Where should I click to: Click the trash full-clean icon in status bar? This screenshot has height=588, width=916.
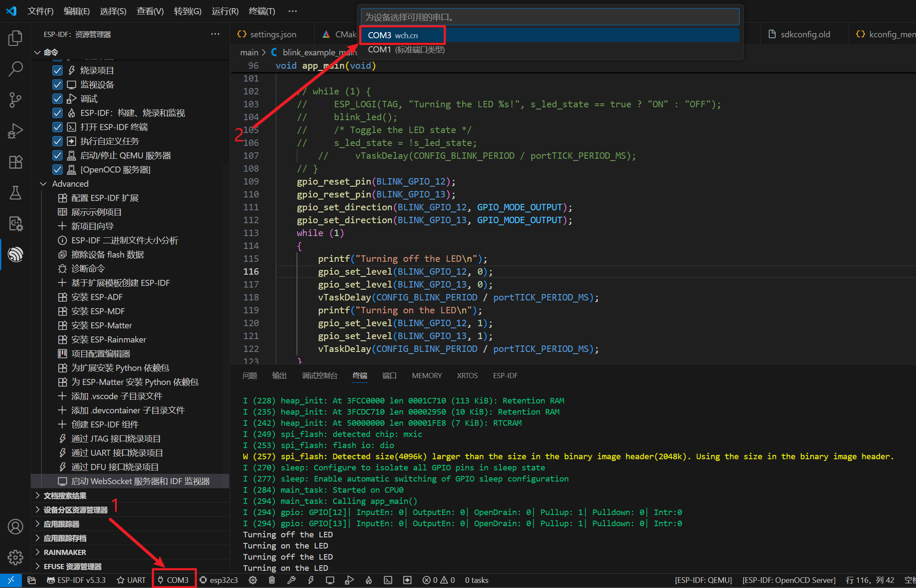click(x=272, y=580)
